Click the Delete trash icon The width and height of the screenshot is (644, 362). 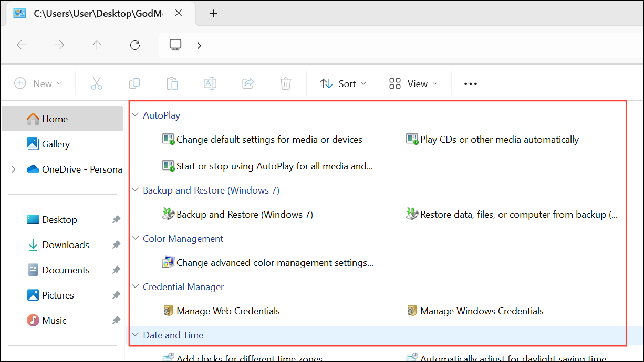tap(286, 83)
